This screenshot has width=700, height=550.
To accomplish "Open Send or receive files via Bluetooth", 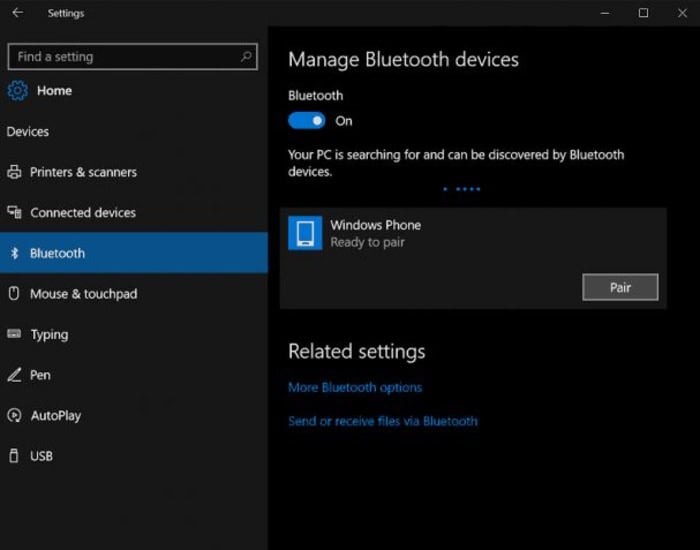I will (383, 421).
